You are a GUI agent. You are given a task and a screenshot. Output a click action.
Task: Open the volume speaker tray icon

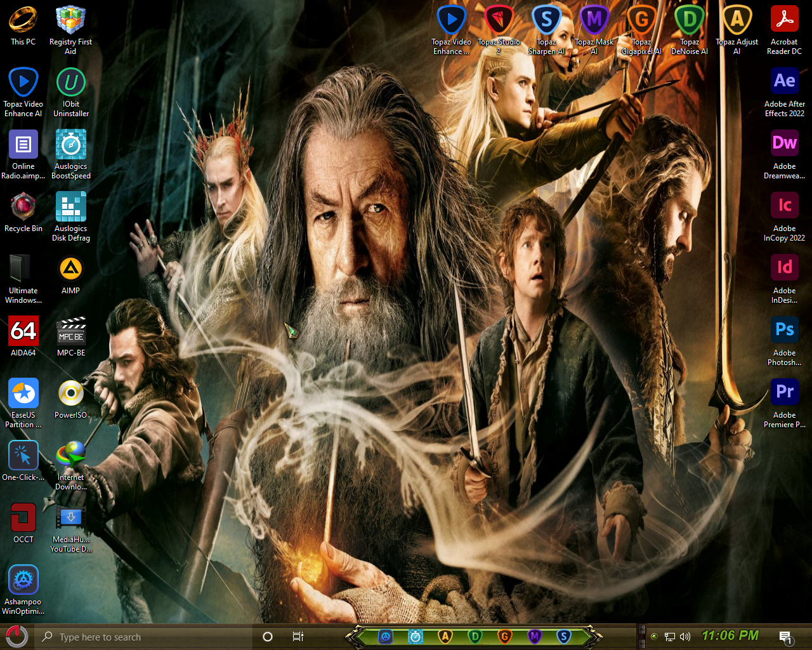tap(685, 637)
